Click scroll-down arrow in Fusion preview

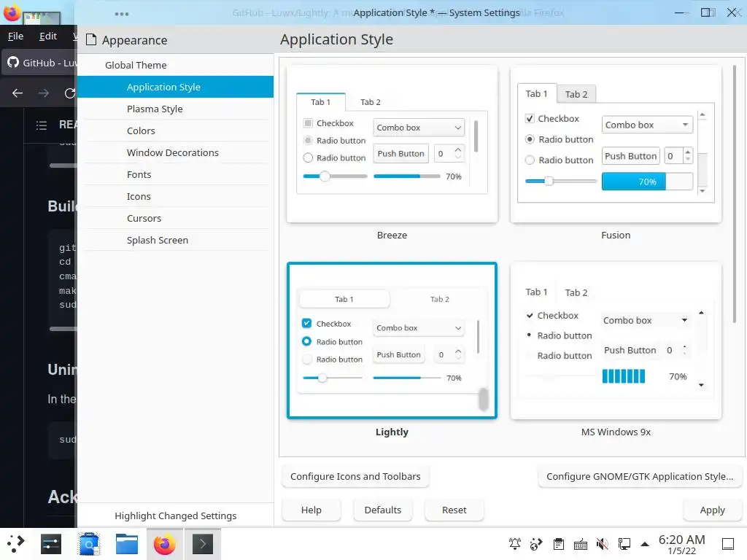click(702, 191)
